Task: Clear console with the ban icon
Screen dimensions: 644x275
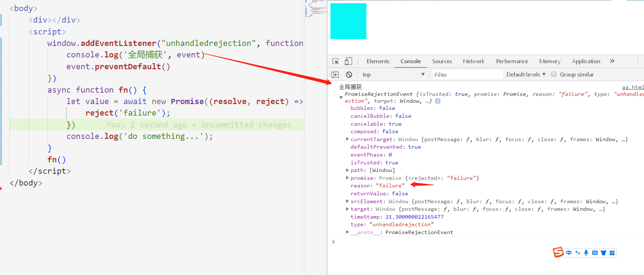Action: (x=349, y=75)
